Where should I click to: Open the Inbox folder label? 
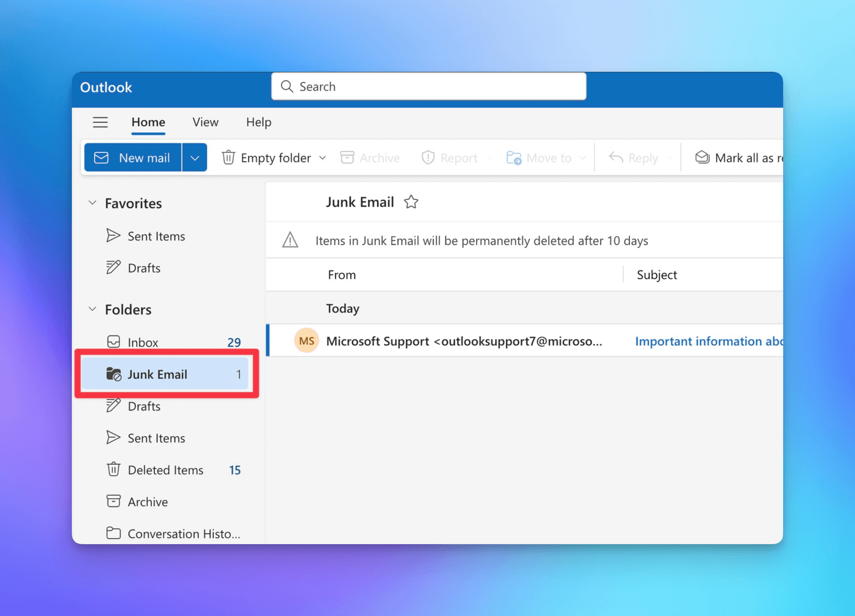pyautogui.click(x=143, y=343)
